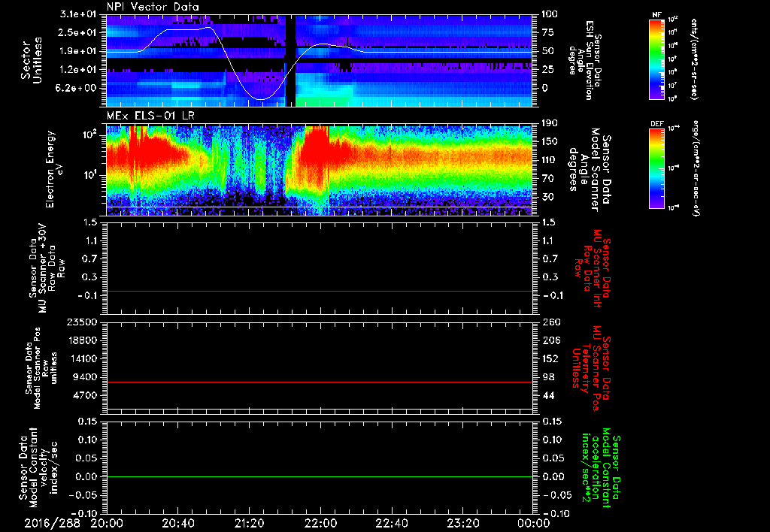Click the "2016/288" date label
The image size is (770, 532).
tap(53, 523)
